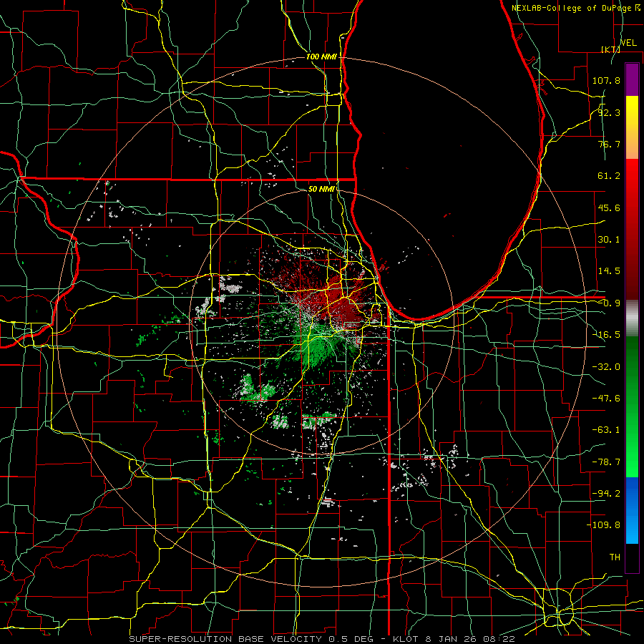This screenshot has width=644, height=644.
Task: Click the blue segment of the color bar
Action: tap(632, 510)
